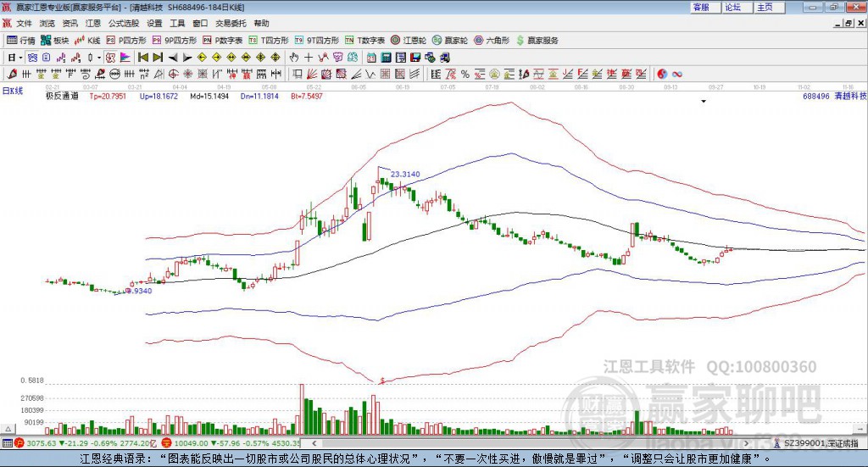Viewport: 868px width, 467px height.
Task: Click the 23.3140 high price label
Action: tap(405, 174)
